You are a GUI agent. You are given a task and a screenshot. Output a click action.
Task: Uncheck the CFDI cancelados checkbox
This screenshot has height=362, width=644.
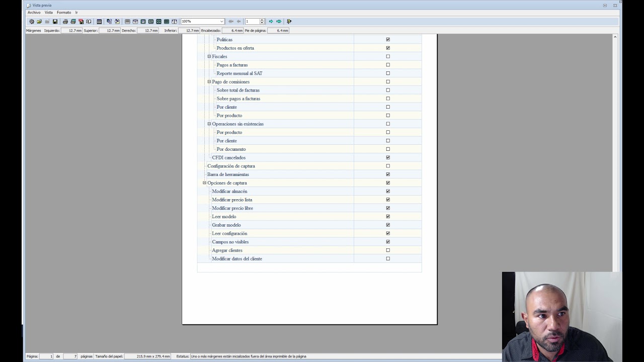[388, 157]
